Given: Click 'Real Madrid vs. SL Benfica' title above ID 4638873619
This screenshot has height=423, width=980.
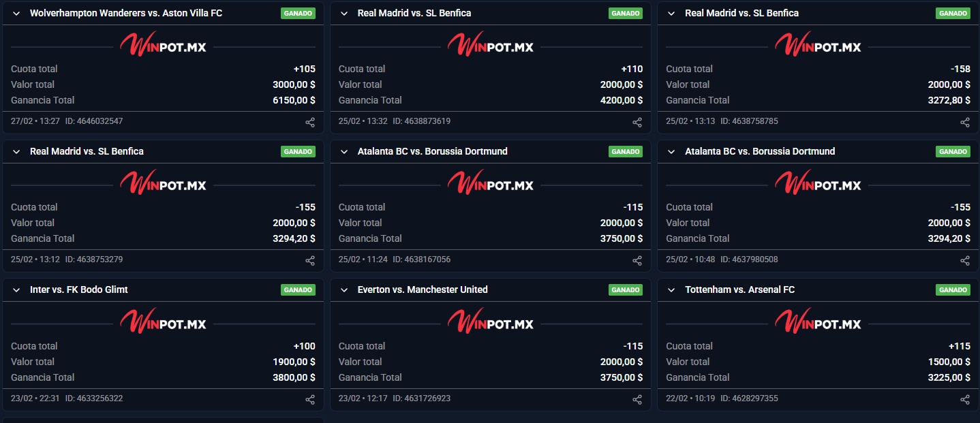Looking at the screenshot, I should (414, 13).
